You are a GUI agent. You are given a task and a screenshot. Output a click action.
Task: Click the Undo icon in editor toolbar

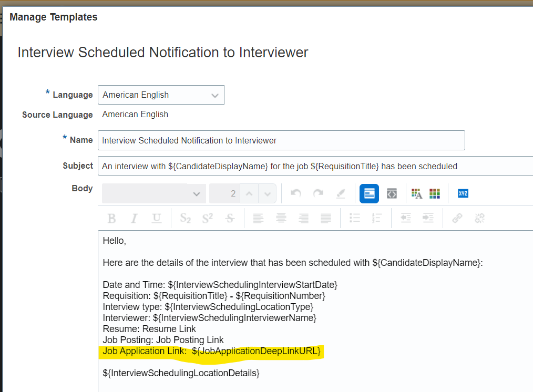tap(295, 193)
